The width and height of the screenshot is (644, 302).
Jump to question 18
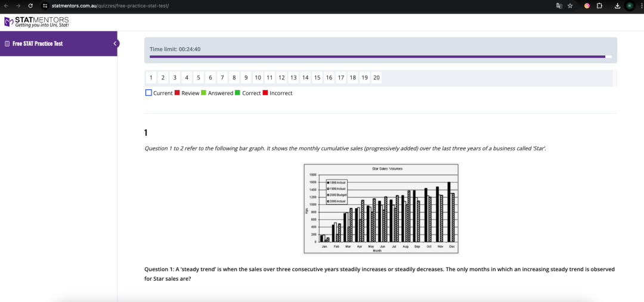[x=353, y=77]
